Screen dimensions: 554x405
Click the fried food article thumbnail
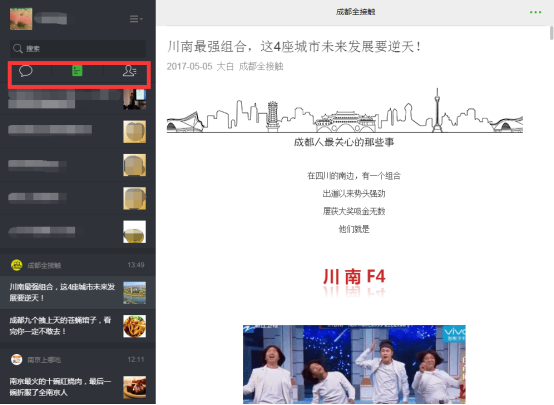(x=135, y=326)
